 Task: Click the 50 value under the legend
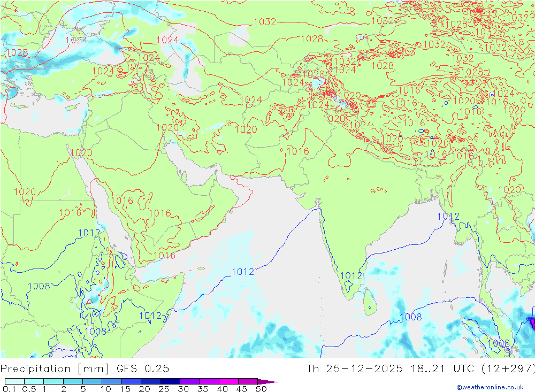click(262, 389)
